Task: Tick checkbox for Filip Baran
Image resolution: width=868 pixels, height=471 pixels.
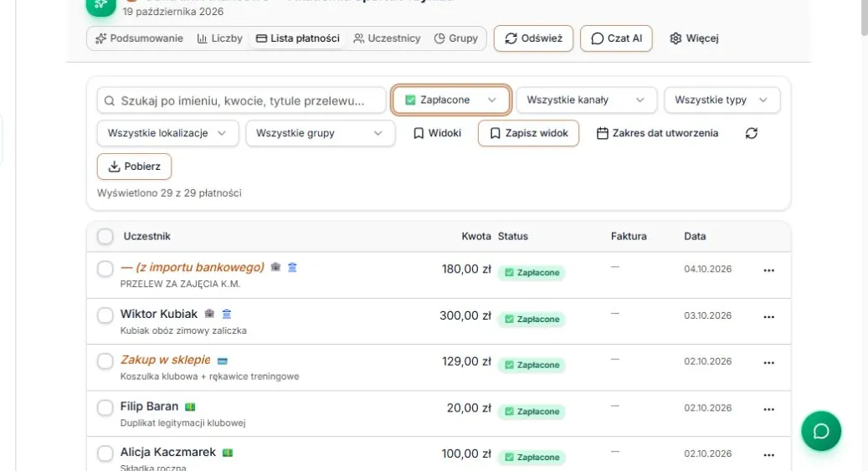Action: [105, 408]
